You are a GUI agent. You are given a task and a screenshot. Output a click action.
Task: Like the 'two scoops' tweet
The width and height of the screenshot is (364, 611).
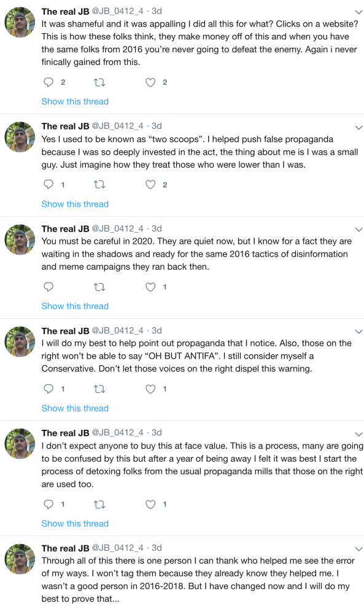point(150,184)
